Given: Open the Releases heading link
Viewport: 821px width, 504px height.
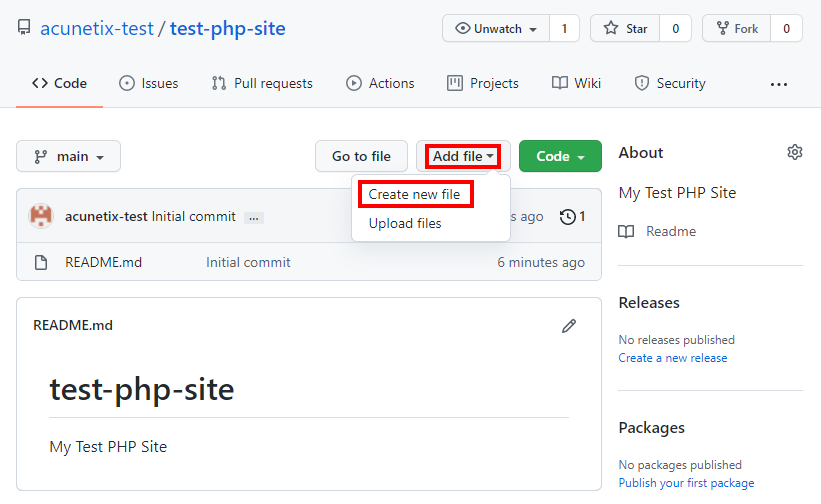Looking at the screenshot, I should pos(649,303).
